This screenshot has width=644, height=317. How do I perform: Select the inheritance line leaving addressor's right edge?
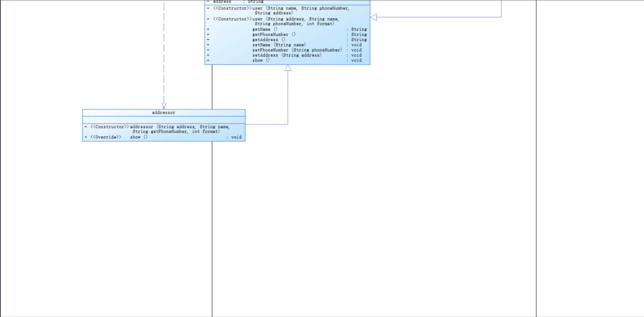click(x=266, y=124)
